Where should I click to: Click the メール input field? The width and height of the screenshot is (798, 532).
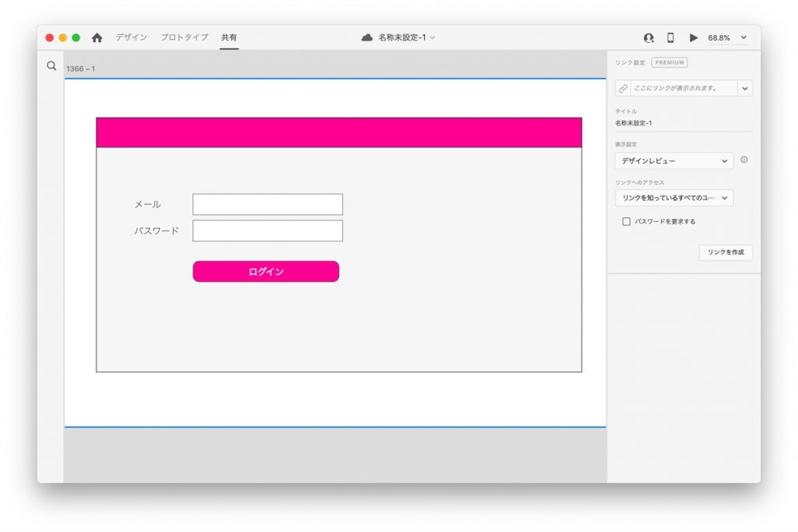(268, 204)
